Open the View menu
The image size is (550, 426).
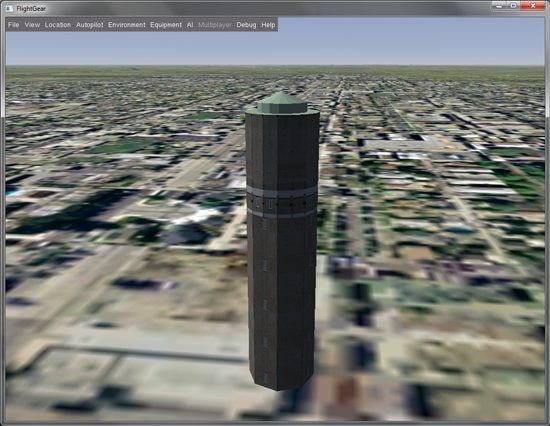pos(32,25)
